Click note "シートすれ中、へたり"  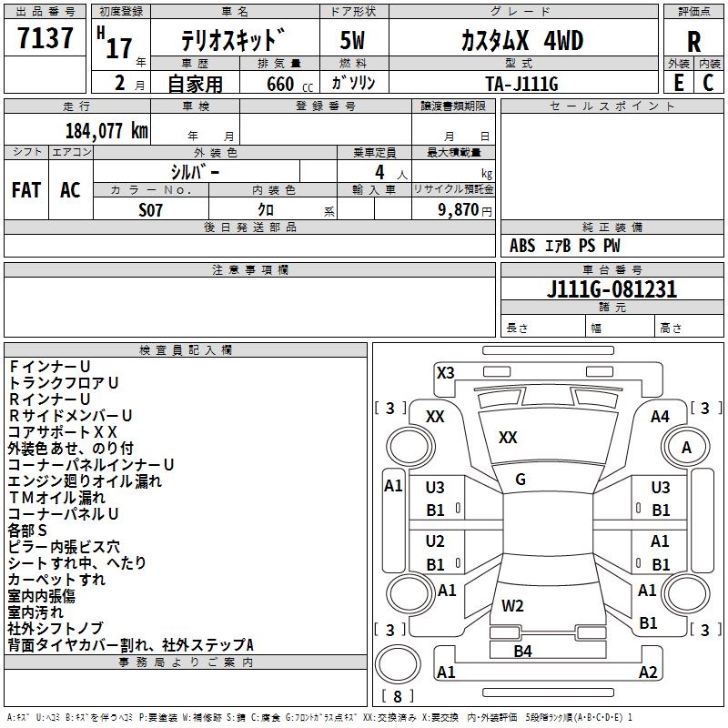(77, 562)
